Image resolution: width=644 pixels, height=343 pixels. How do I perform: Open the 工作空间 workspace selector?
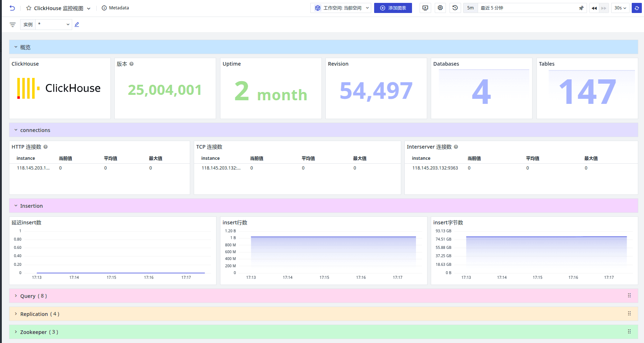coord(341,8)
